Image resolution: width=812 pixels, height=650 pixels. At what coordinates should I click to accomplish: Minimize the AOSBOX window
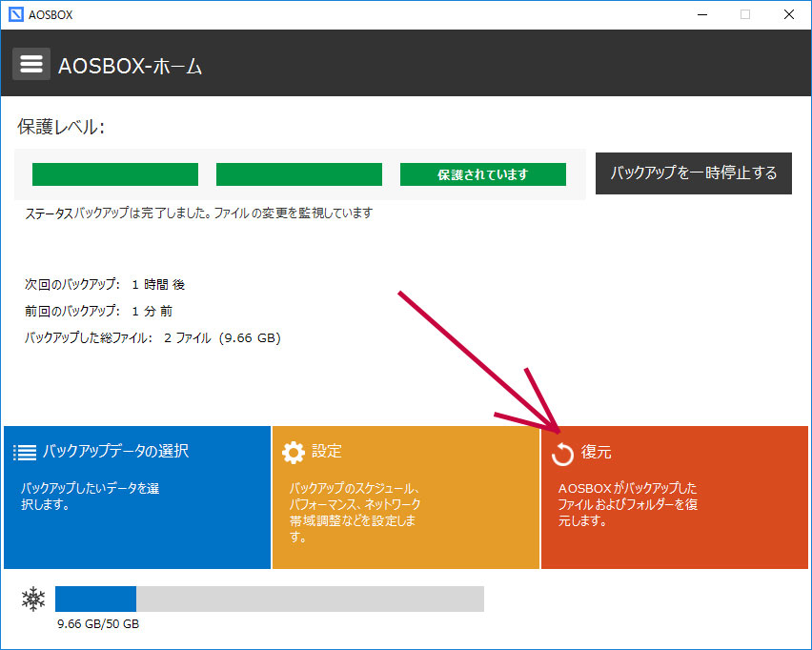pos(702,14)
